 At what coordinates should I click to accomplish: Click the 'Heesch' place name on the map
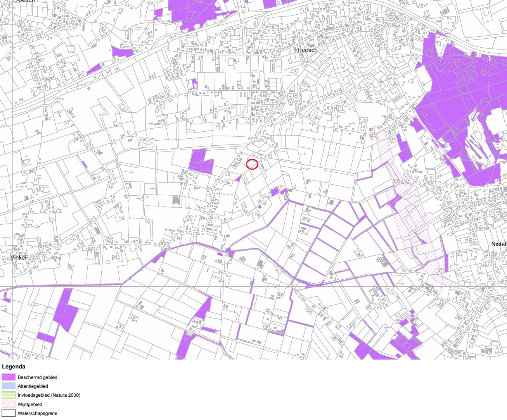click(308, 50)
